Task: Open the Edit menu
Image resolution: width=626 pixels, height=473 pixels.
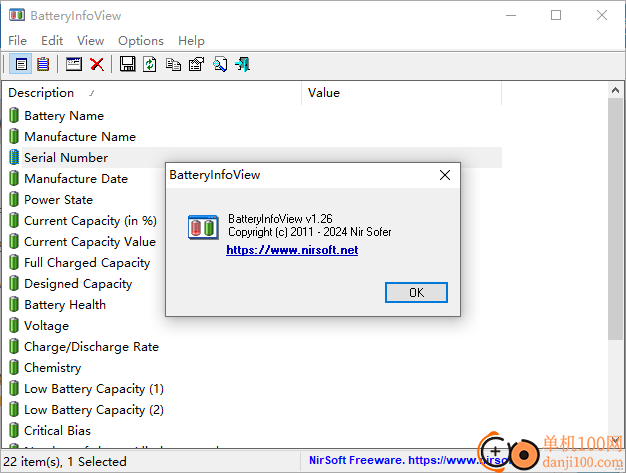Action: [x=52, y=41]
